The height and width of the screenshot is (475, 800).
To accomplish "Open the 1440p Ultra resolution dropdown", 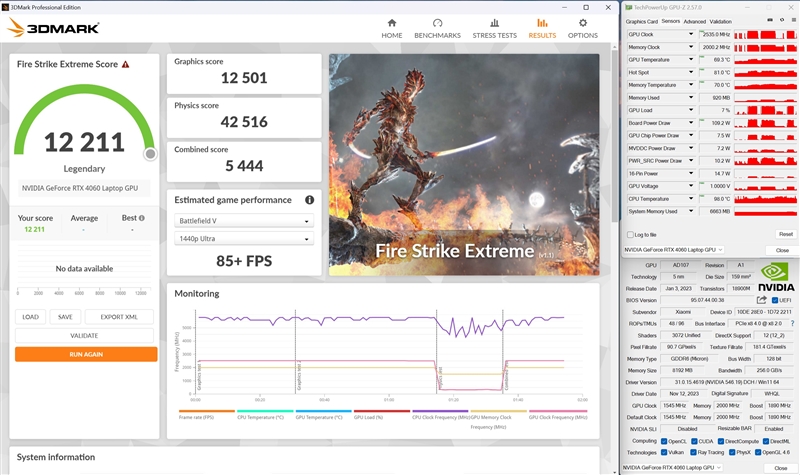I will pyautogui.click(x=244, y=238).
